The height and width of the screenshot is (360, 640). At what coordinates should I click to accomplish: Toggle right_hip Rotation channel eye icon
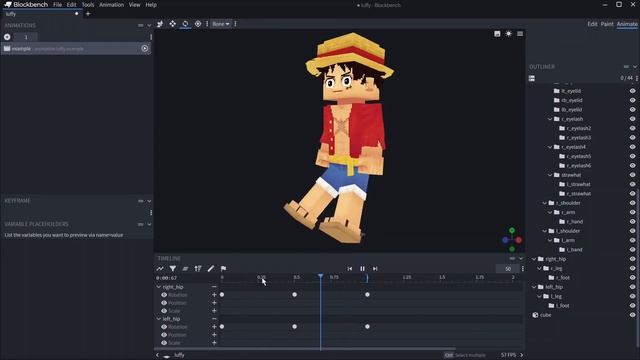tap(164, 295)
